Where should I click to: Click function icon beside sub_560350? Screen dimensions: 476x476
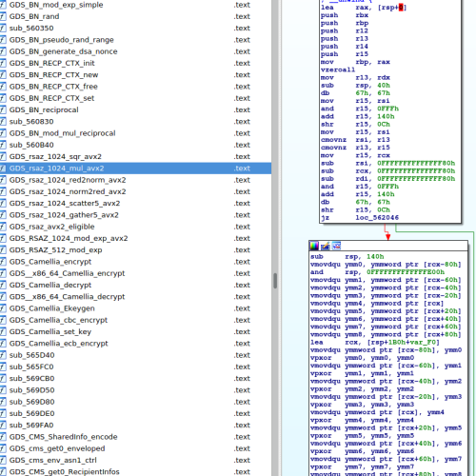(x=3, y=29)
